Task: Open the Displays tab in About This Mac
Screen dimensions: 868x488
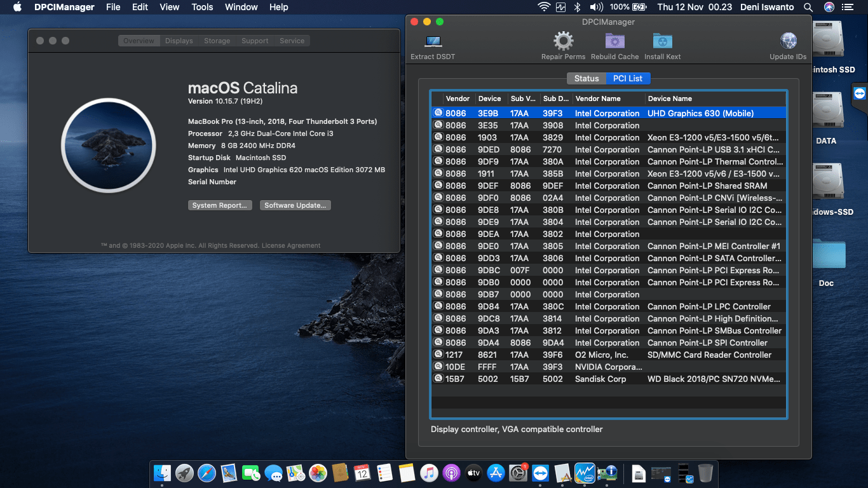Action: pyautogui.click(x=179, y=41)
